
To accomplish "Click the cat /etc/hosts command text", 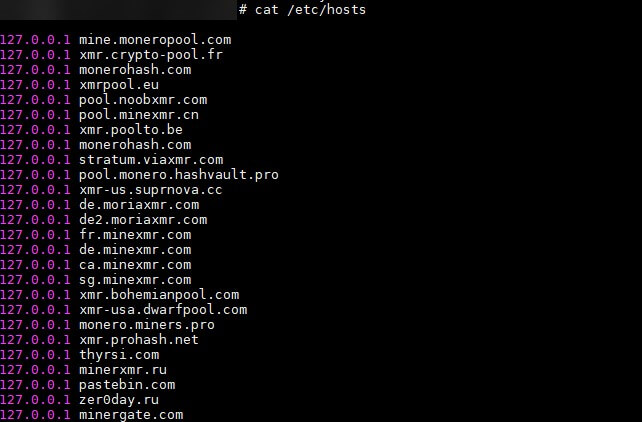I will pos(310,9).
